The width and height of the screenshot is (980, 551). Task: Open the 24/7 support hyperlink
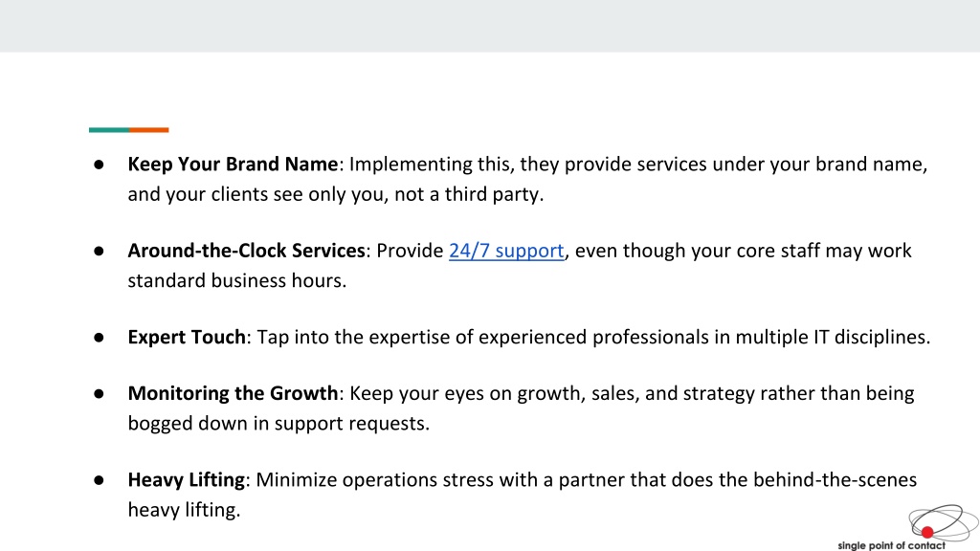[x=506, y=251]
